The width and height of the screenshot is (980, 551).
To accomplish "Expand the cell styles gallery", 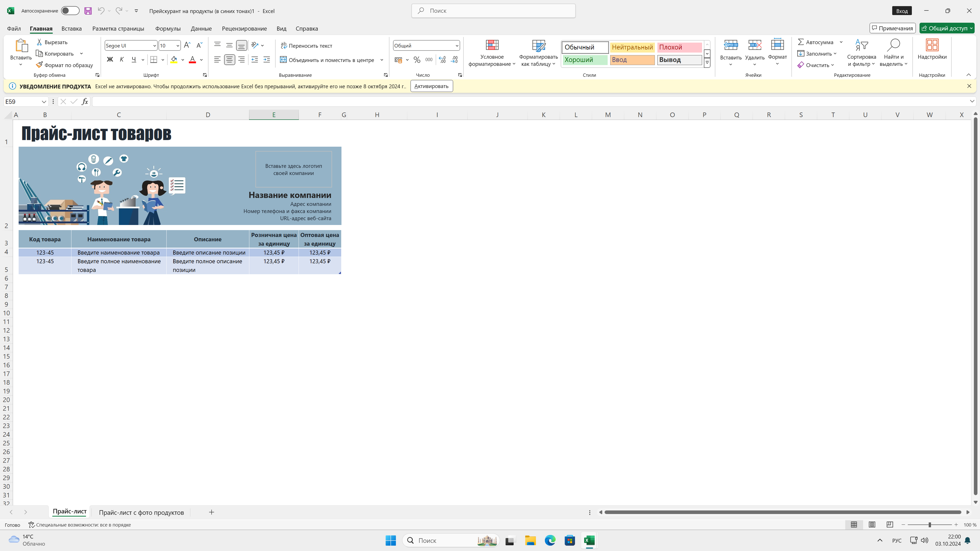I will tap(707, 63).
